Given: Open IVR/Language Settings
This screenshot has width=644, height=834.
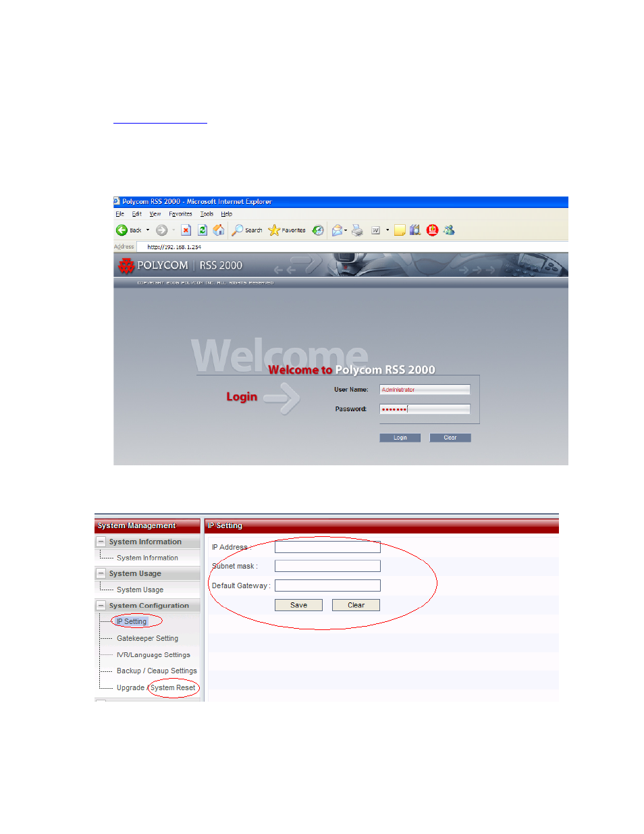Looking at the screenshot, I should click(x=153, y=655).
